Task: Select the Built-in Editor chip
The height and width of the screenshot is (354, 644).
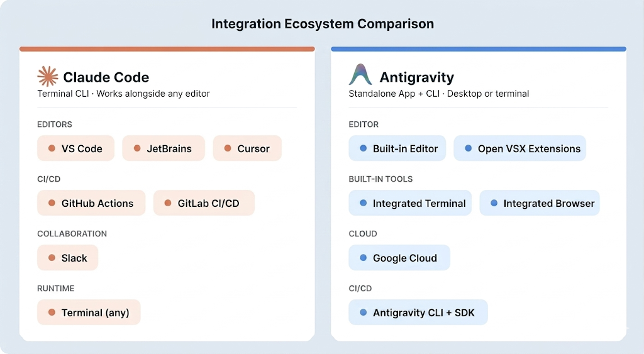Action: (x=397, y=148)
